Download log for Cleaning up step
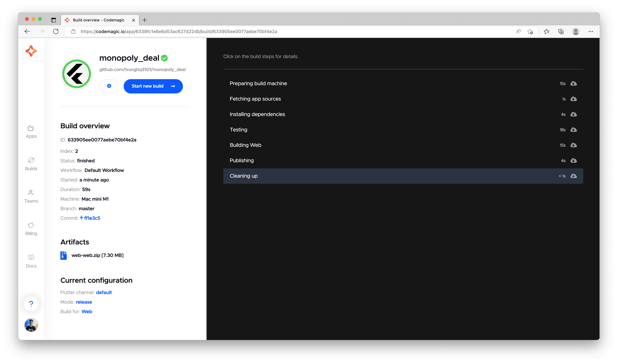This screenshot has height=364, width=618. point(573,176)
